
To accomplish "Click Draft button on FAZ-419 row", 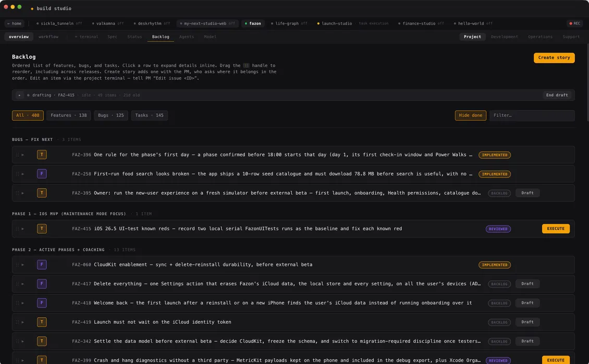I will (527, 322).
